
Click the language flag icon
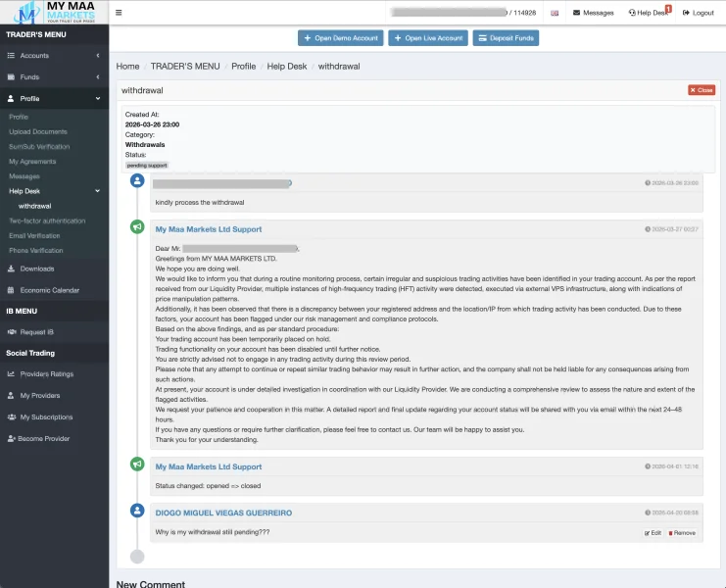(556, 13)
